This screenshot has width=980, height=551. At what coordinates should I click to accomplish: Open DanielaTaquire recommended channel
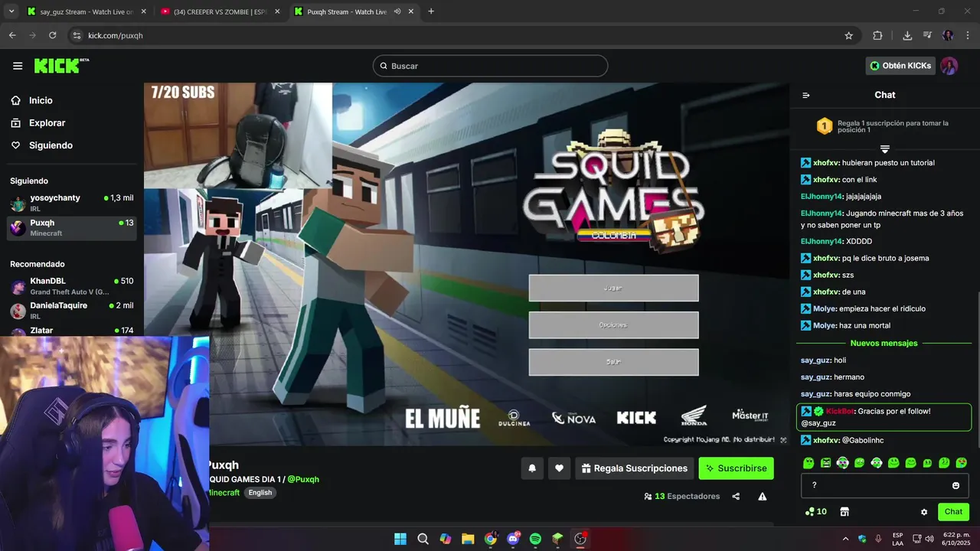click(x=72, y=311)
